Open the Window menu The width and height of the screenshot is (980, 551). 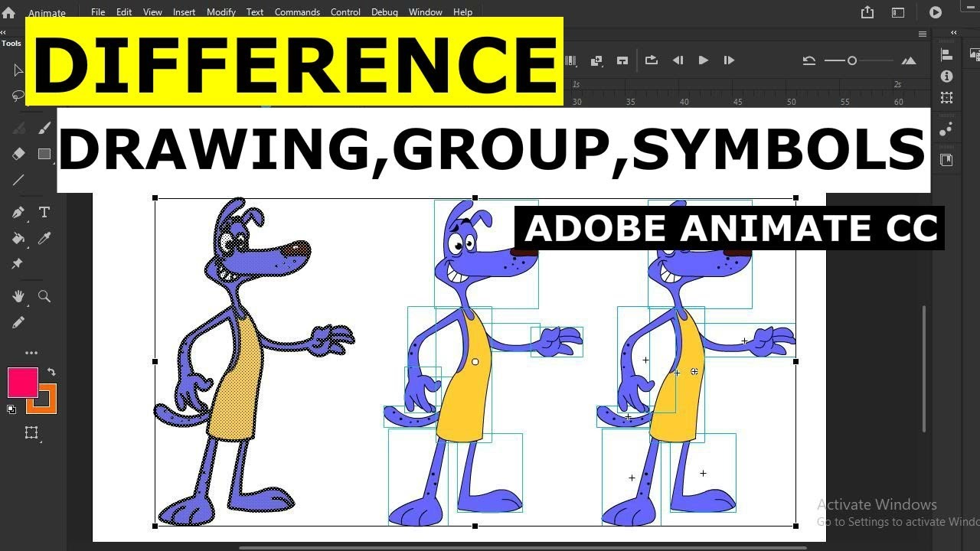426,12
